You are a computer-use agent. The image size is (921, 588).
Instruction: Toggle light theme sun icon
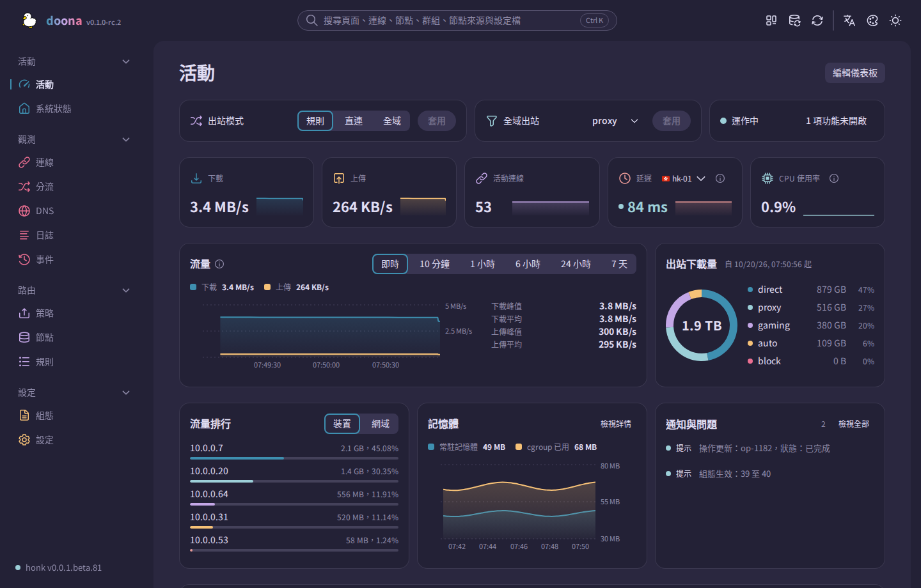895,20
